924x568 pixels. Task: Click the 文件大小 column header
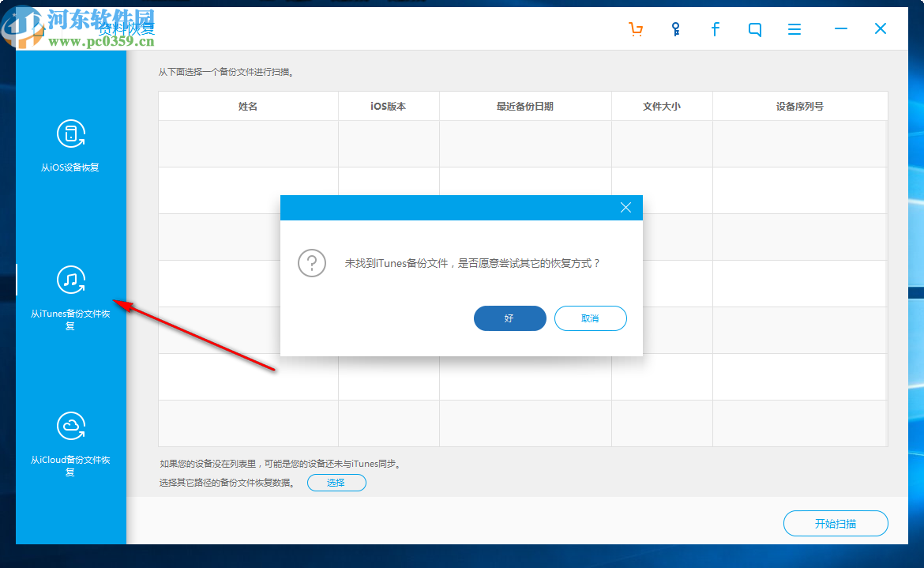[661, 105]
